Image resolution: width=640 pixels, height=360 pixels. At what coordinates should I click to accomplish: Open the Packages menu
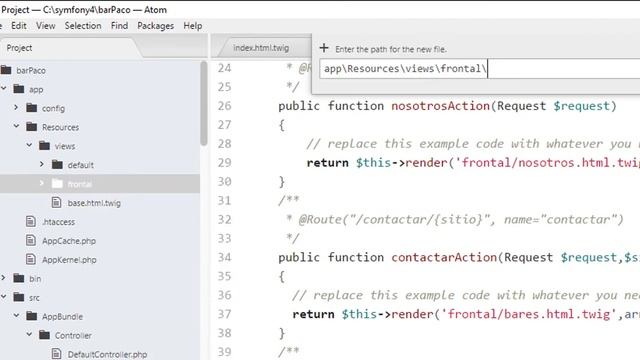[x=156, y=26]
